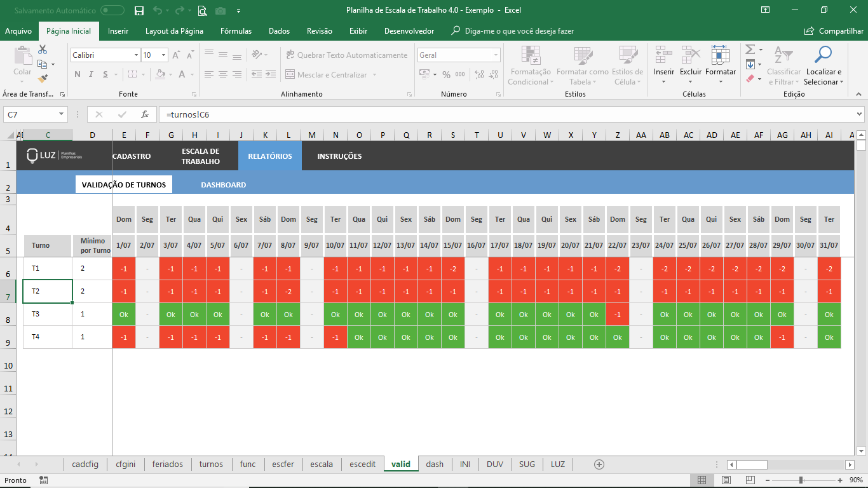Toggle Normal view in status bar

[702, 480]
